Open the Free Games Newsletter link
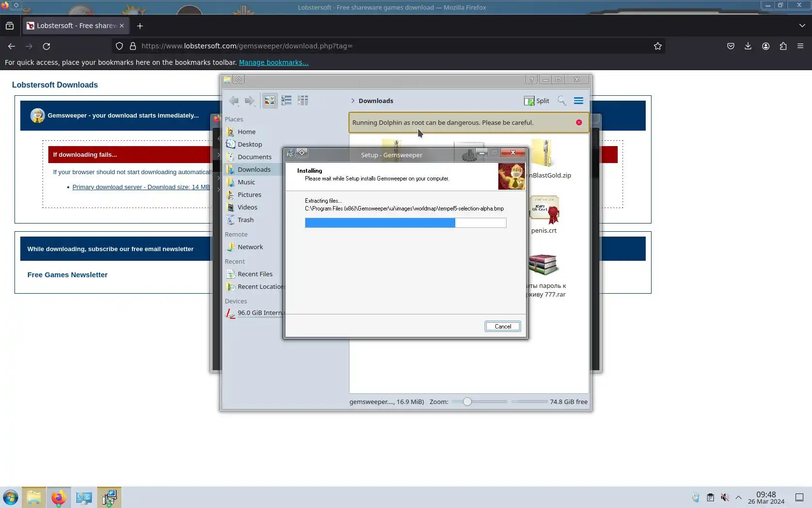Viewport: 812px width, 508px height. click(68, 275)
